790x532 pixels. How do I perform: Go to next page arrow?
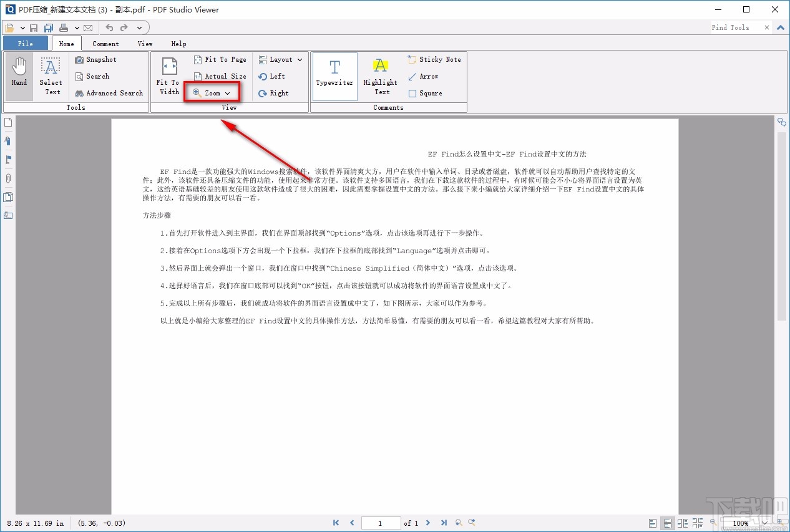tap(427, 523)
